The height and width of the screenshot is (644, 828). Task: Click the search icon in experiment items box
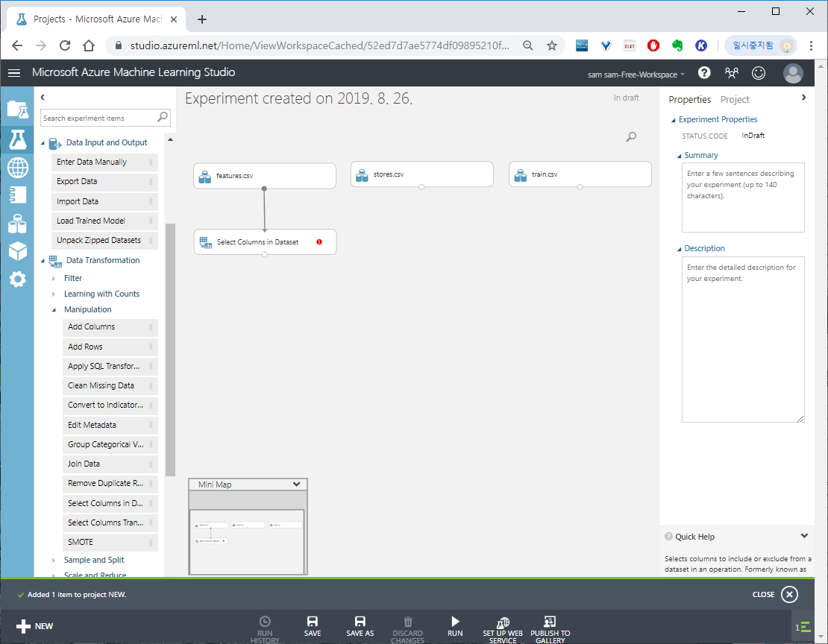(x=163, y=117)
